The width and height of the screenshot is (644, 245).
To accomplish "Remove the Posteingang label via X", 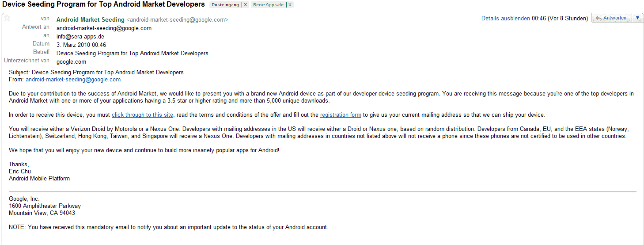I will 246,5.
